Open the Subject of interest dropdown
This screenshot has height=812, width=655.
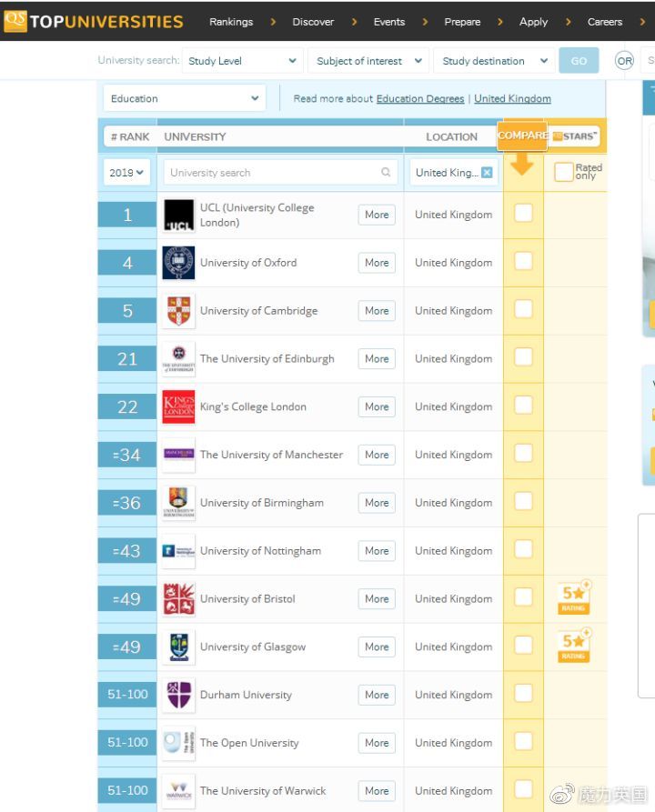pos(368,61)
